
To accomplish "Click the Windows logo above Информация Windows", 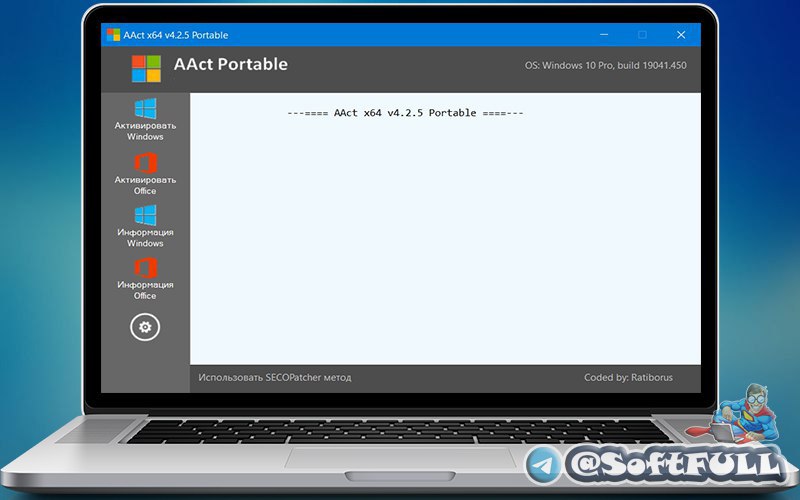I will (145, 215).
